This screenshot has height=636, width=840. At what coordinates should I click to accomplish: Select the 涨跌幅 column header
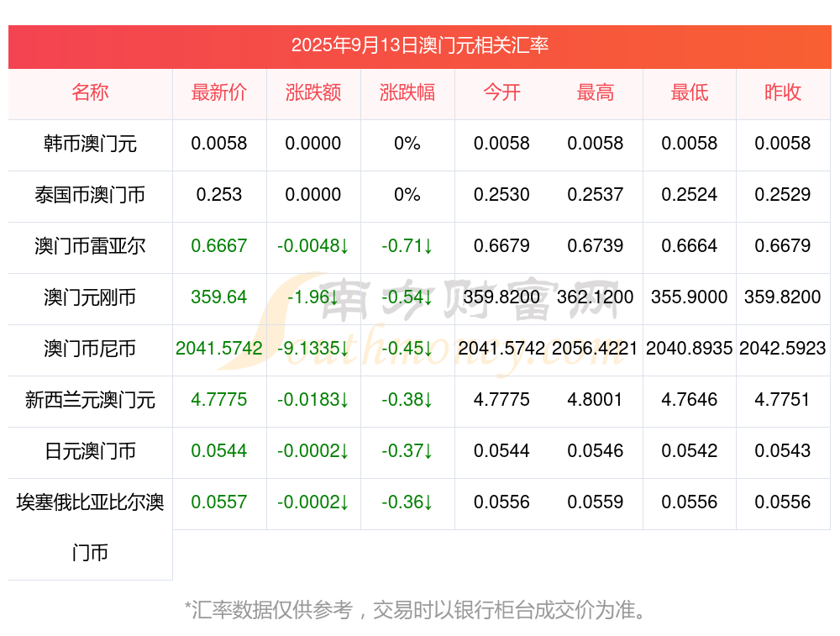tap(407, 92)
